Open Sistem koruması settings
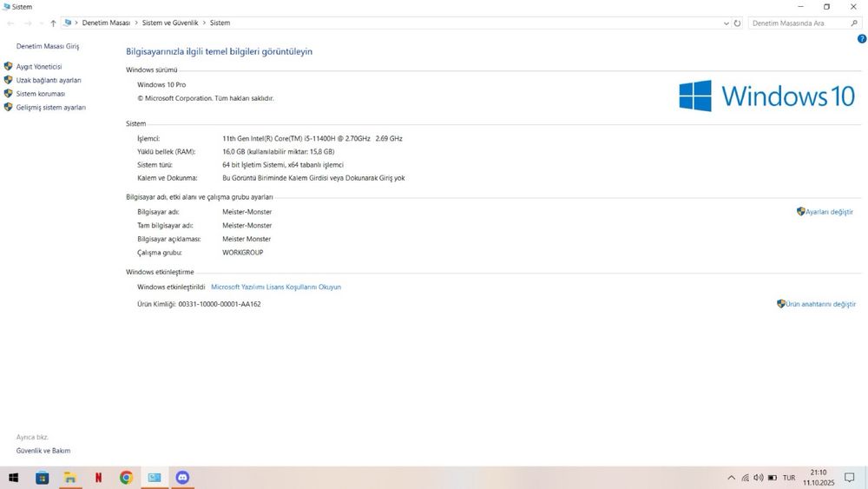The height and width of the screenshot is (489, 868). 41,94
